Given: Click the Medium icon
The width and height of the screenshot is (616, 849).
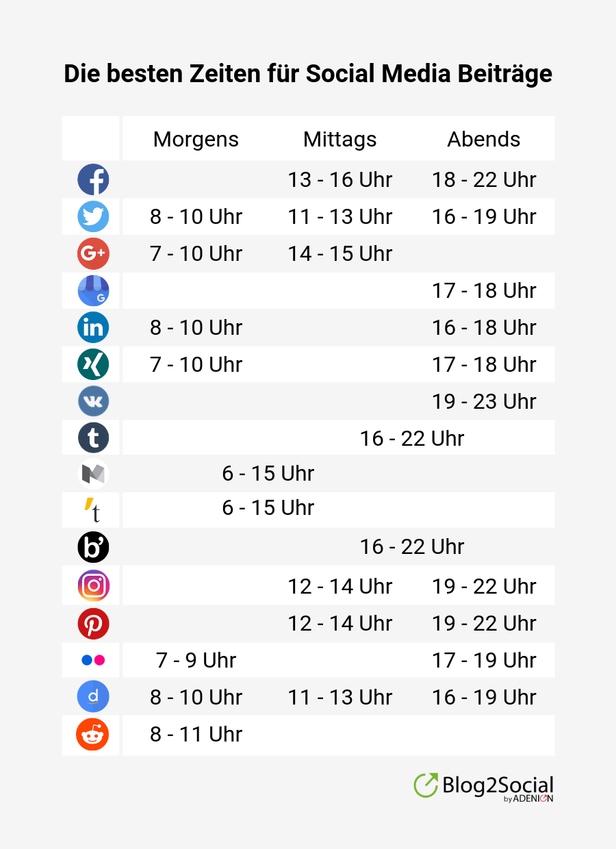Looking at the screenshot, I should pyautogui.click(x=93, y=474).
